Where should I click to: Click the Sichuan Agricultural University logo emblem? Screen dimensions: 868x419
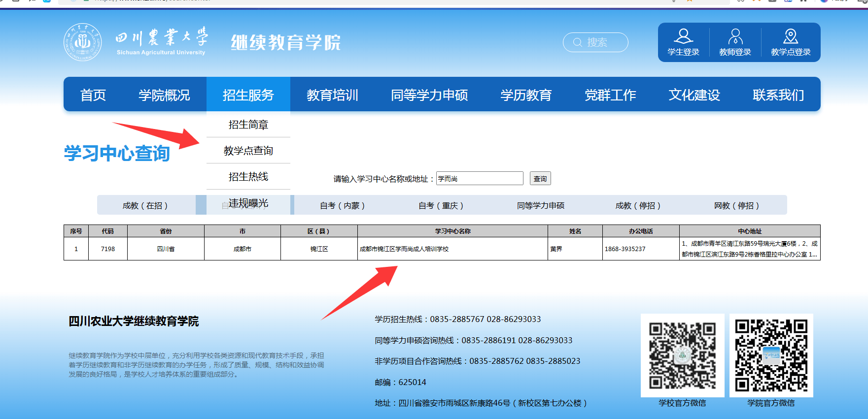click(x=83, y=42)
